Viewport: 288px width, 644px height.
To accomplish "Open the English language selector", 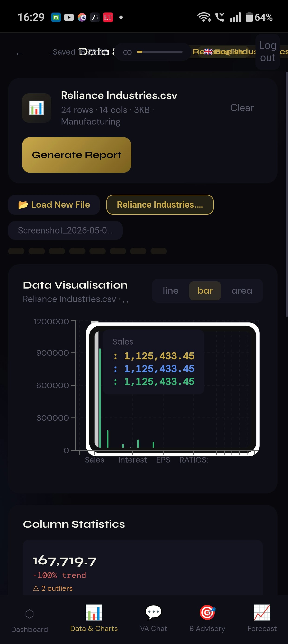I will pos(223,52).
